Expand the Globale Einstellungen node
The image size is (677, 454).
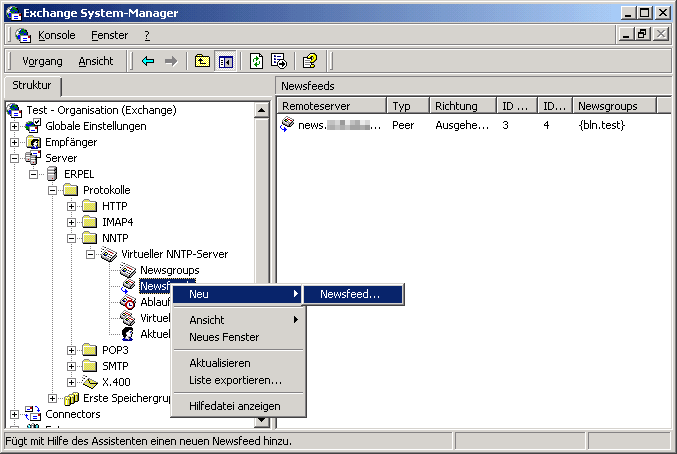(x=15, y=126)
